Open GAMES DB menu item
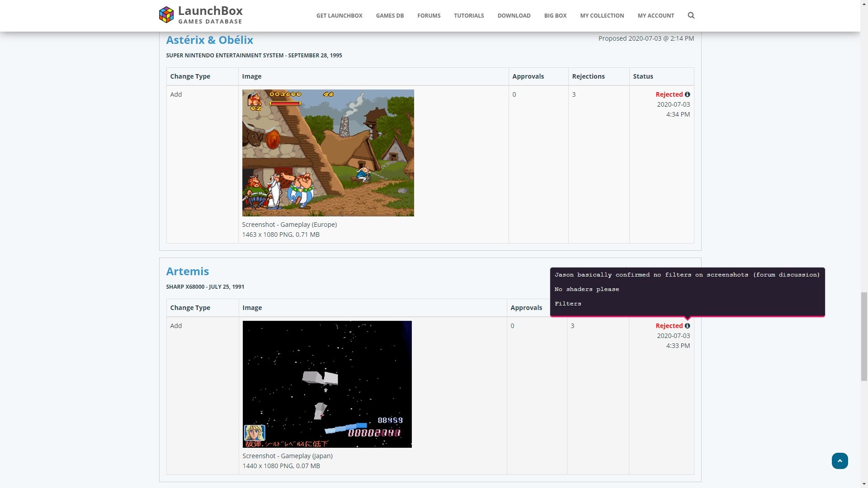This screenshot has height=488, width=868. (x=390, y=15)
